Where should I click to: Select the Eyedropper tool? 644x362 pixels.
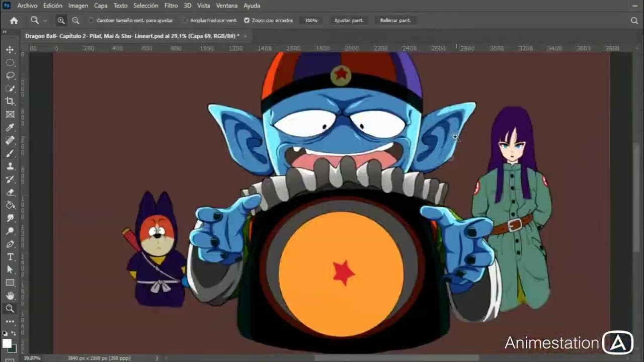coord(10,128)
